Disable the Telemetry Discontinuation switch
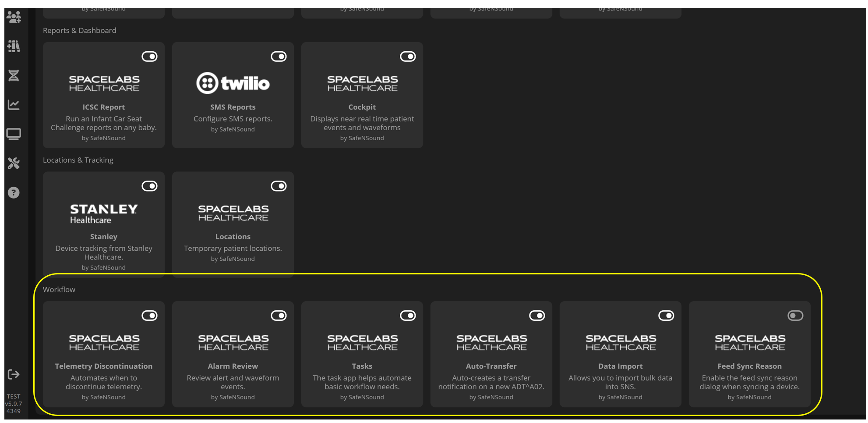The width and height of the screenshot is (868, 423). coord(149,316)
